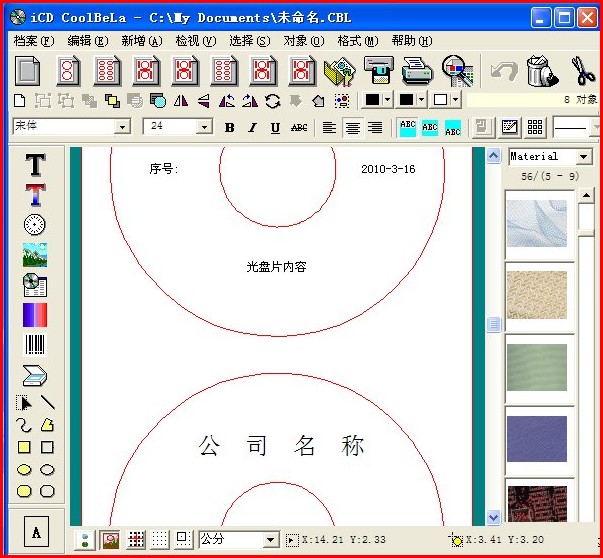603x558 pixels.
Task: Expand the first black color dropdown arrow
Action: pos(387,100)
